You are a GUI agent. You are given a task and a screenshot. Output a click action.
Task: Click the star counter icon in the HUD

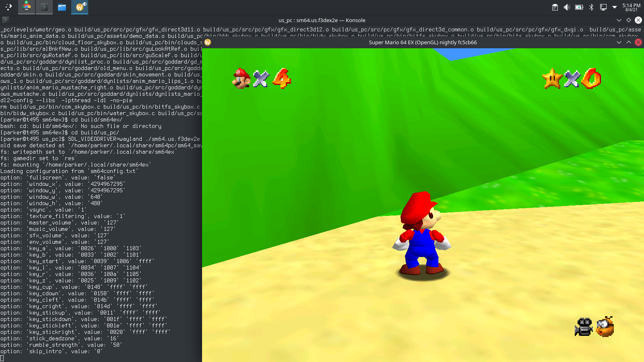coord(553,79)
